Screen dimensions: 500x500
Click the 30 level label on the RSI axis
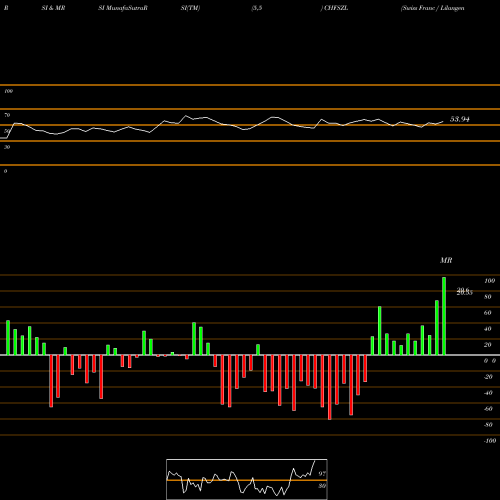pyautogui.click(x=7, y=147)
